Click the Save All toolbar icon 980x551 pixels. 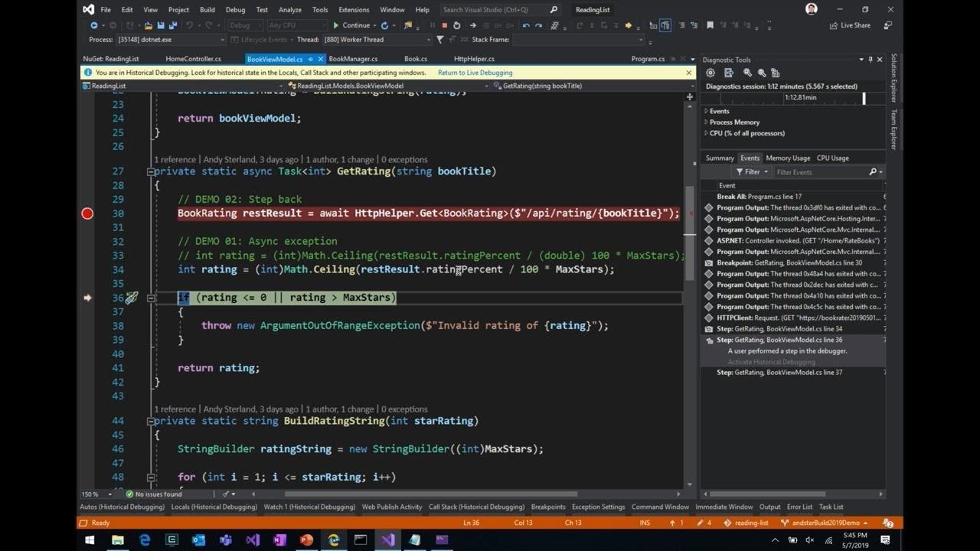point(173,25)
